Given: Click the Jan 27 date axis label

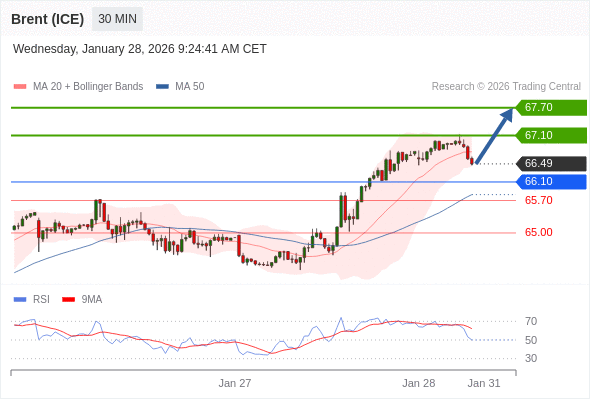Looking at the screenshot, I should tap(235, 383).
